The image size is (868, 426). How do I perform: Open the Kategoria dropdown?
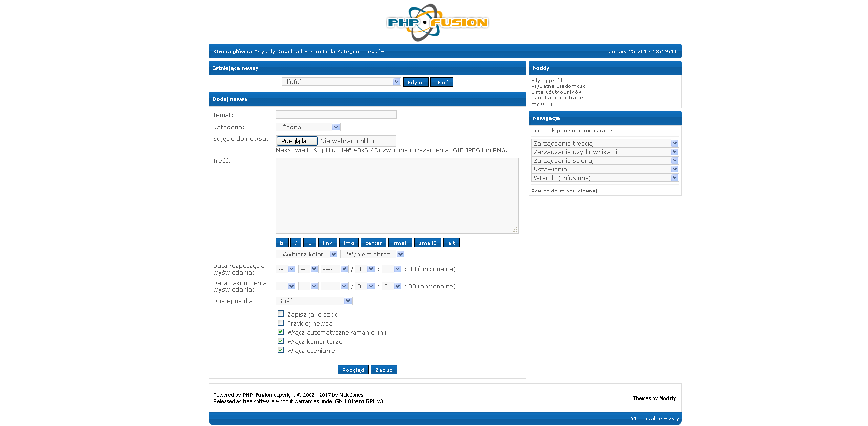coord(308,127)
